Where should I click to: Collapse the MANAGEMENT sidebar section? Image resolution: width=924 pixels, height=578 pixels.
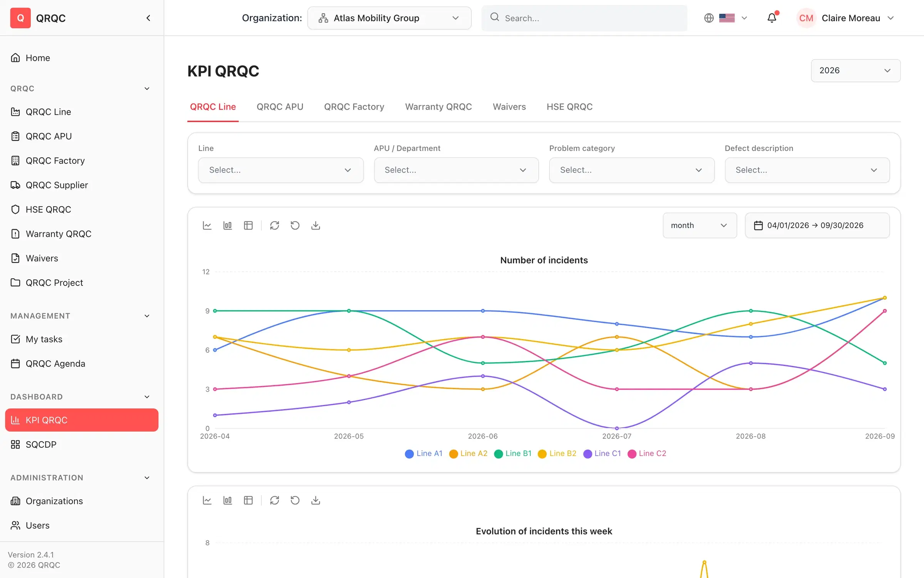tap(147, 316)
